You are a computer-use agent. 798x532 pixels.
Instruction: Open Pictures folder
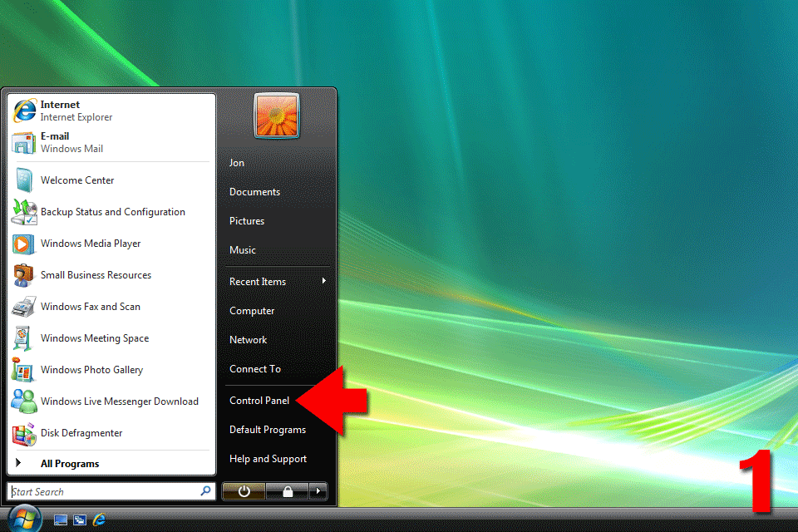click(x=247, y=221)
